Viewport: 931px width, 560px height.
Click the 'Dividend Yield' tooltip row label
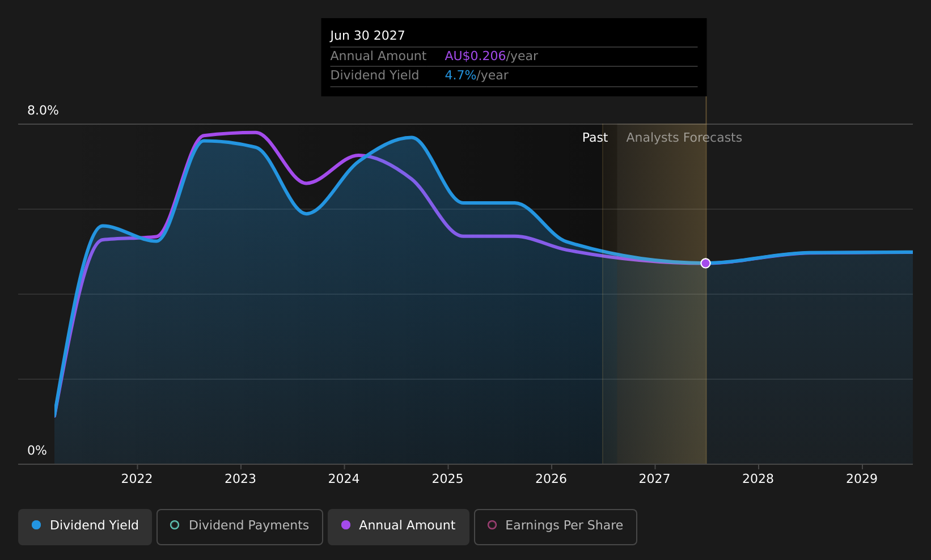(x=374, y=75)
